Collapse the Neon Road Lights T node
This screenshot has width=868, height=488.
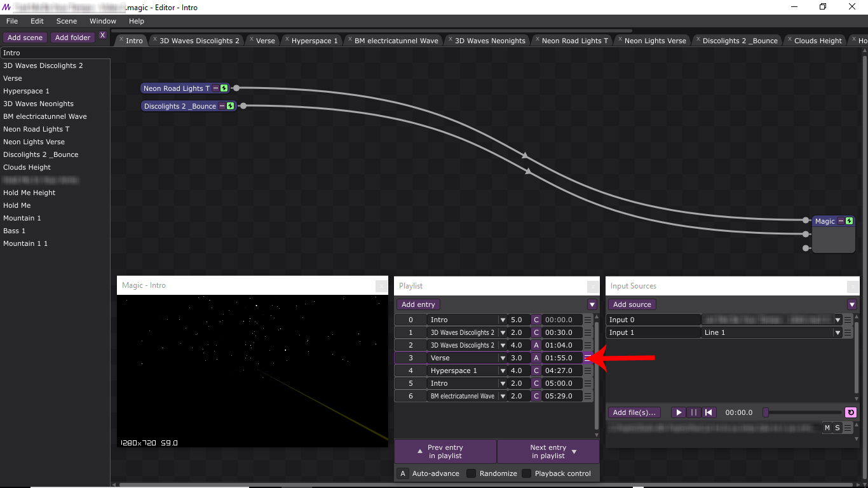click(x=216, y=88)
